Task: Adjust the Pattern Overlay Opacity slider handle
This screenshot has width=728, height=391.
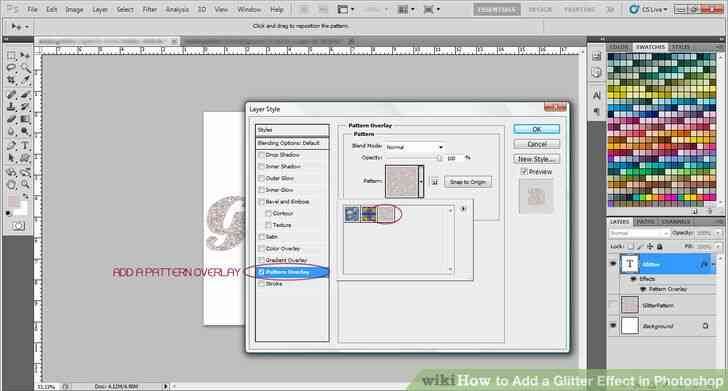Action: click(x=439, y=158)
